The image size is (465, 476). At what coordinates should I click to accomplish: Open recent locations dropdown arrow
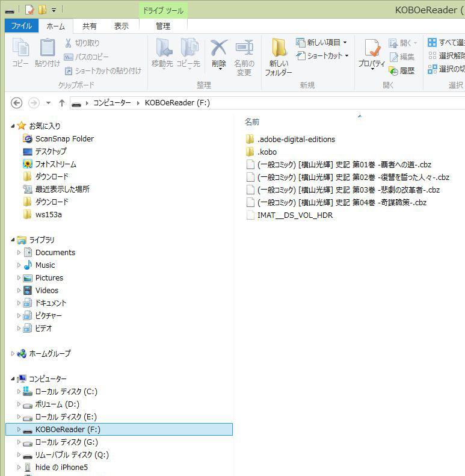[48, 103]
